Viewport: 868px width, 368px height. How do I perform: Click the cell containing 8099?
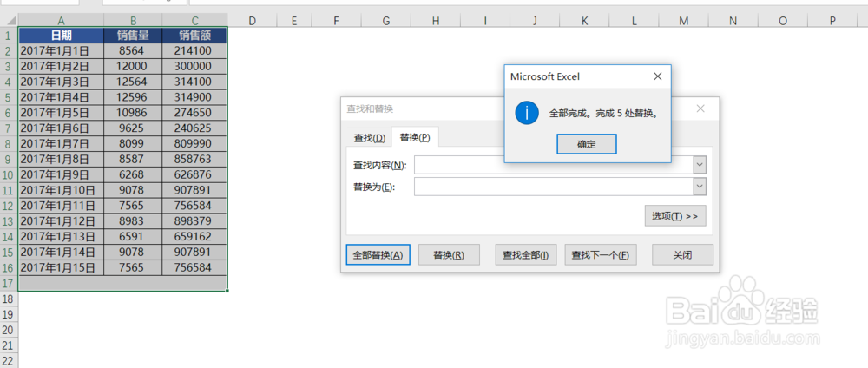point(133,144)
